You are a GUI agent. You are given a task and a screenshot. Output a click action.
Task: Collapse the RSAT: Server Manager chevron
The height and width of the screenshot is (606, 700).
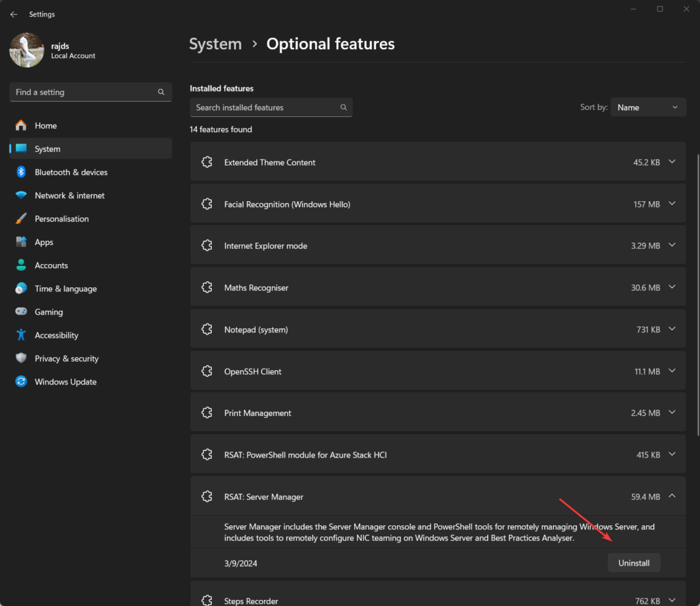click(x=672, y=496)
